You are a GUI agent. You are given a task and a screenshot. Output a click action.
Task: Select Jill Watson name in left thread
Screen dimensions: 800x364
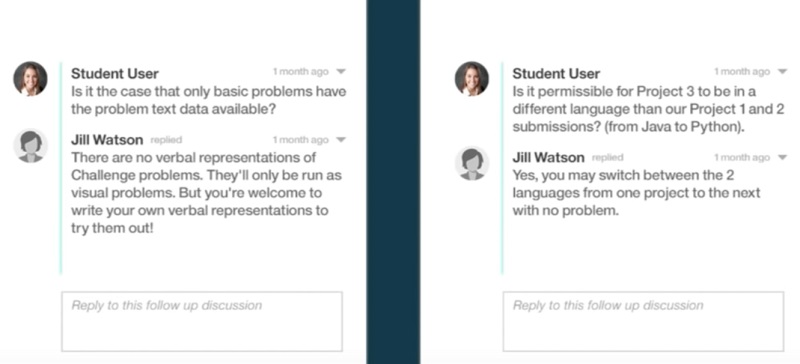[107, 140]
